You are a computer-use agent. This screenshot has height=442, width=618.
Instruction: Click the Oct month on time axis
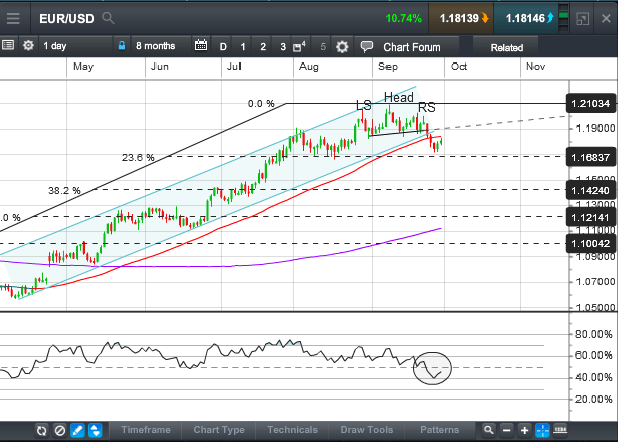coord(459,66)
